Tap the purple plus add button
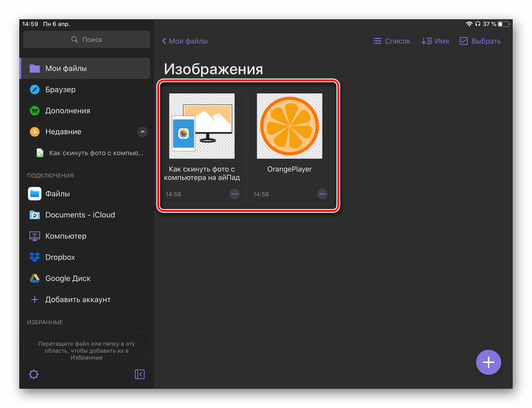Screen dimensions: 532x408 [488, 362]
